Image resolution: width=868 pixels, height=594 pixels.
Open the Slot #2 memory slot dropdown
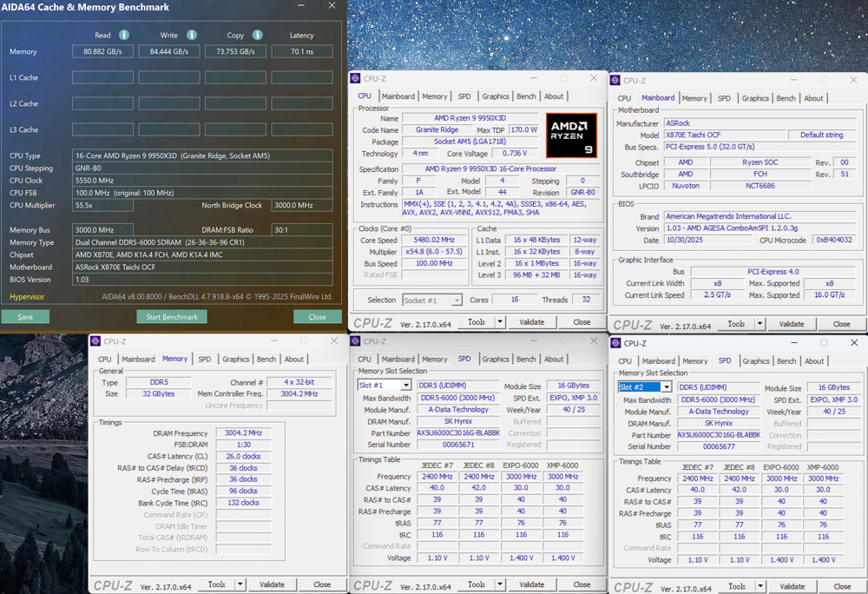[x=666, y=387]
